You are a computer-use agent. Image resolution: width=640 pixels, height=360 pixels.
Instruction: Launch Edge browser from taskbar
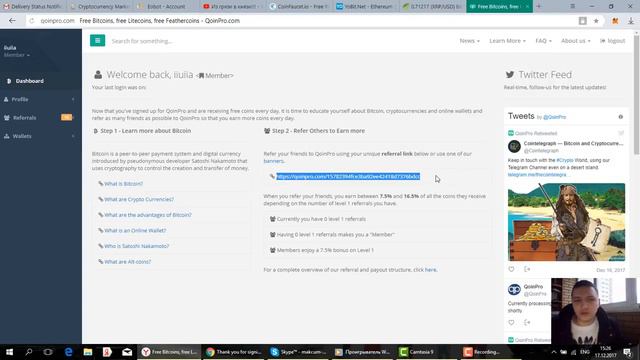pyautogui.click(x=68, y=352)
